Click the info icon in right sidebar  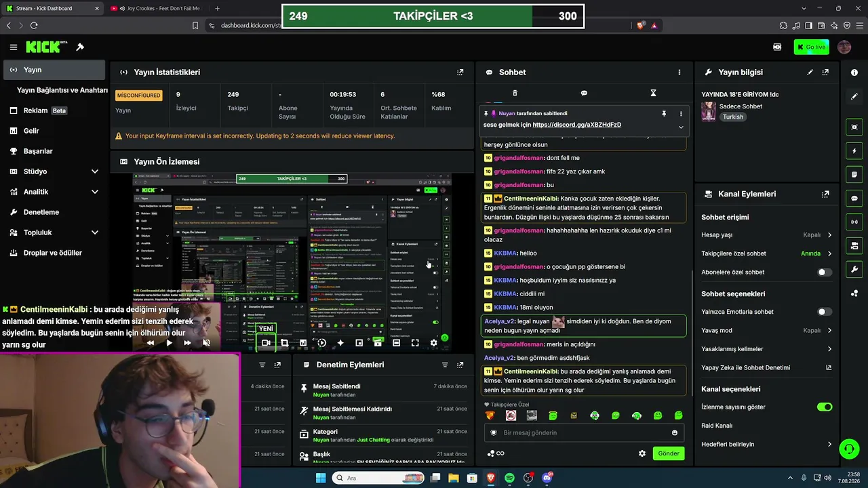point(854,73)
